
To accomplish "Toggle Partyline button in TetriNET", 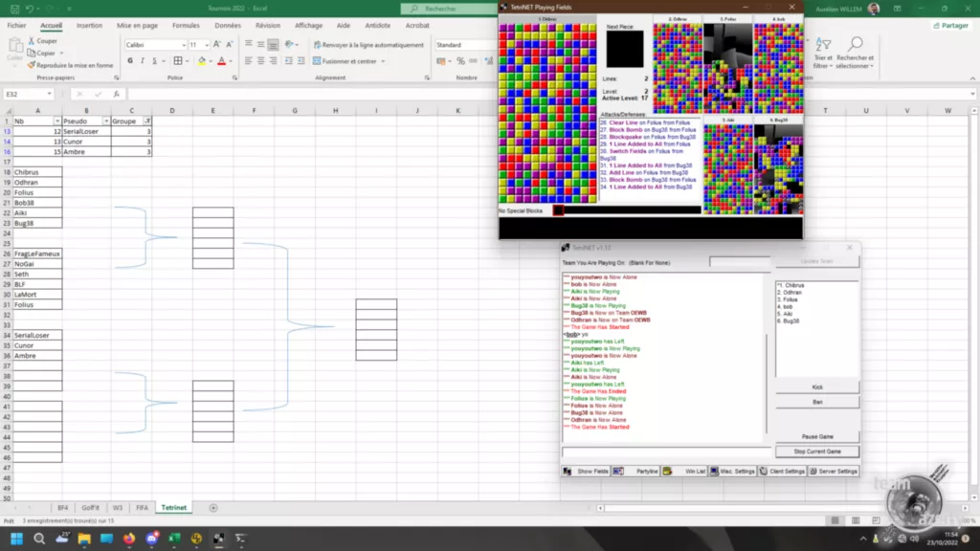I will (x=635, y=471).
